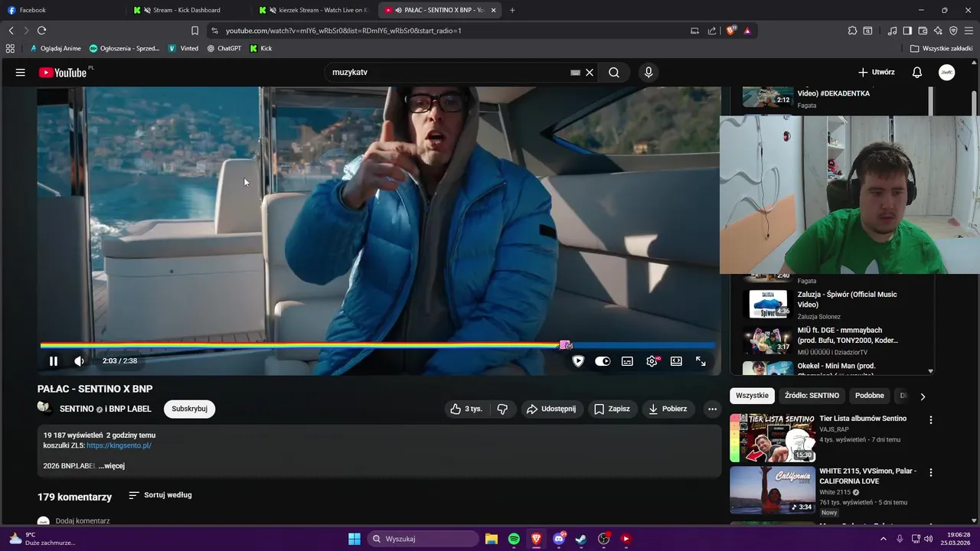
Task: Switch to the Stream - Kick Dashboard tab
Action: [x=188, y=10]
